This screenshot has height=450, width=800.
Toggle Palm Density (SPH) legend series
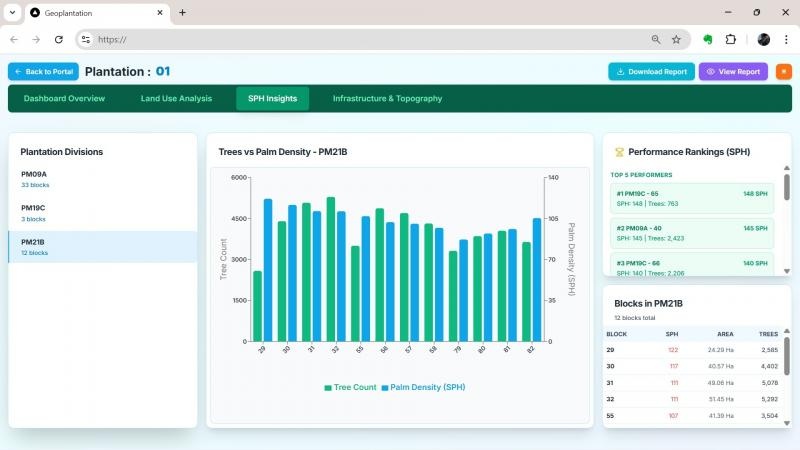tap(423, 387)
